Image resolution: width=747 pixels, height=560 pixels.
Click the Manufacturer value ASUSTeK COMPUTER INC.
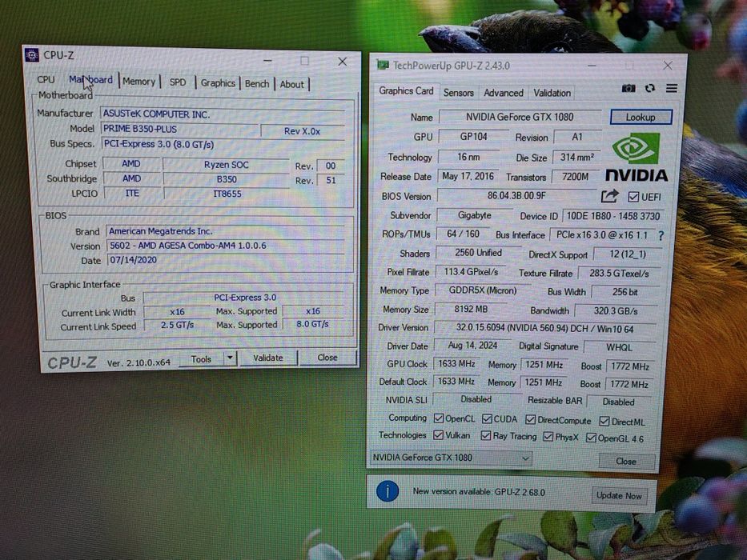[x=223, y=114]
